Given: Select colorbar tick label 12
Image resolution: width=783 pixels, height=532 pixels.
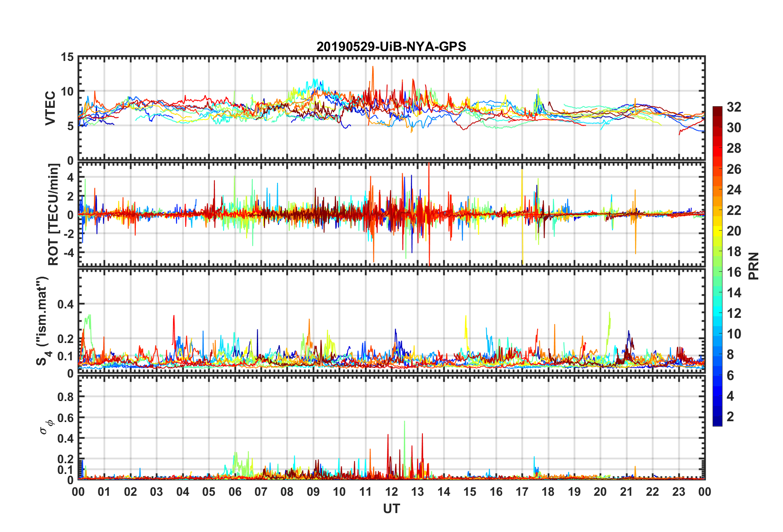Looking at the screenshot, I should point(734,313).
